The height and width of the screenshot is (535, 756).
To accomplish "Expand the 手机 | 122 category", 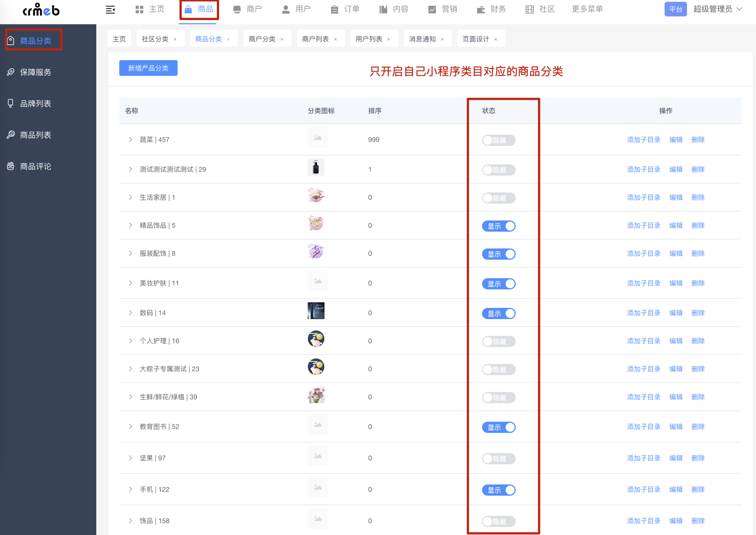I will tap(131, 490).
